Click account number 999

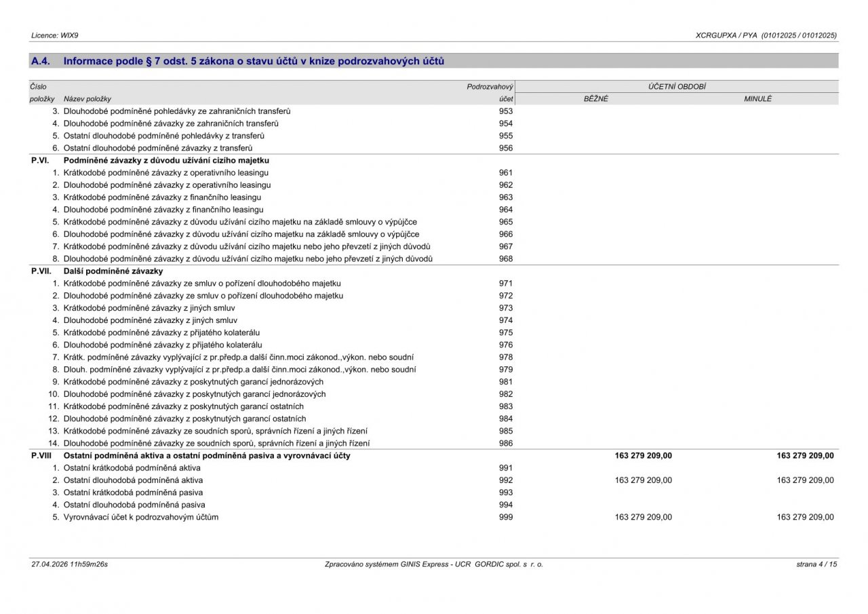coord(506,517)
